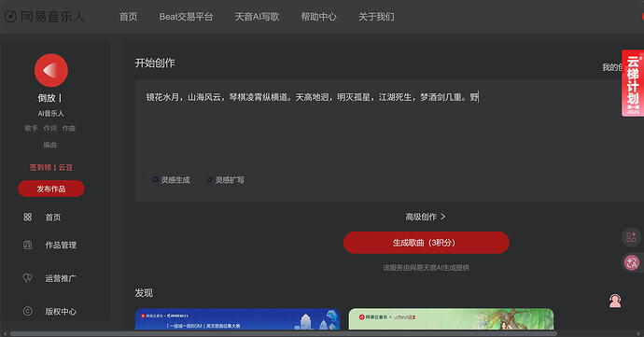Click the 作词 tag under profile

click(x=50, y=128)
